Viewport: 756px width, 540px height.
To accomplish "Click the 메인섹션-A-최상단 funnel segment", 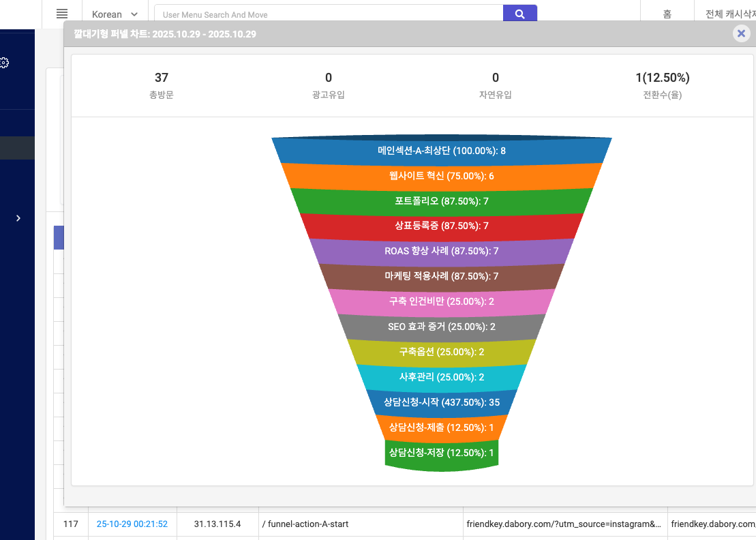I will click(441, 151).
